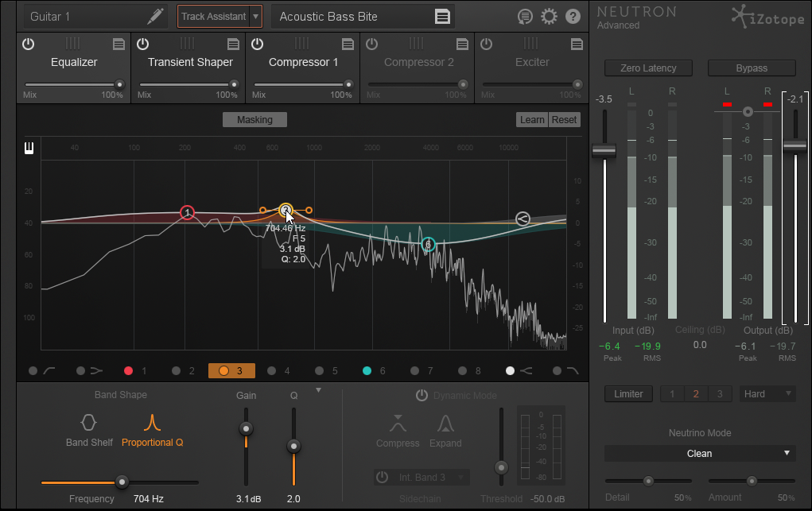812x511 pixels.
Task: Click the Track Assistant button
Action: click(x=213, y=17)
